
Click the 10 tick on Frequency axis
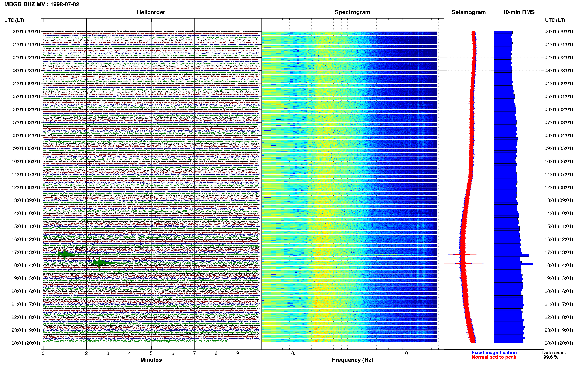click(x=405, y=353)
